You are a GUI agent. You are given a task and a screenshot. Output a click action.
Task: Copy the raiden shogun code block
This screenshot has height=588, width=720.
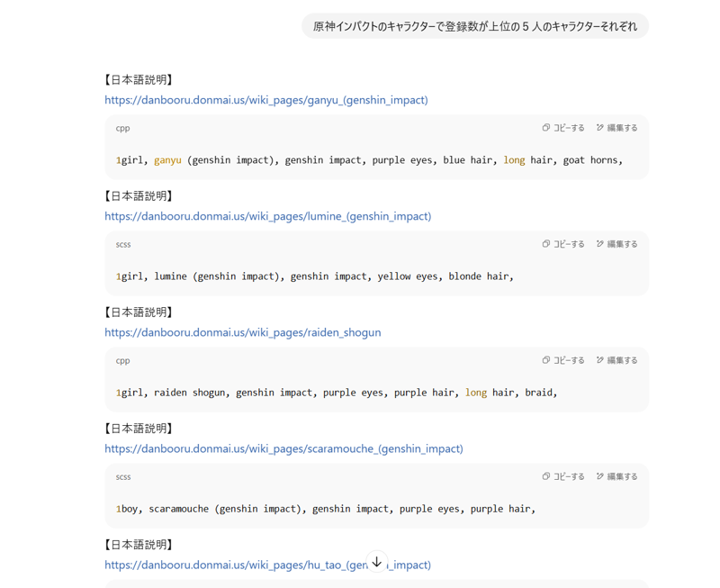[563, 360]
